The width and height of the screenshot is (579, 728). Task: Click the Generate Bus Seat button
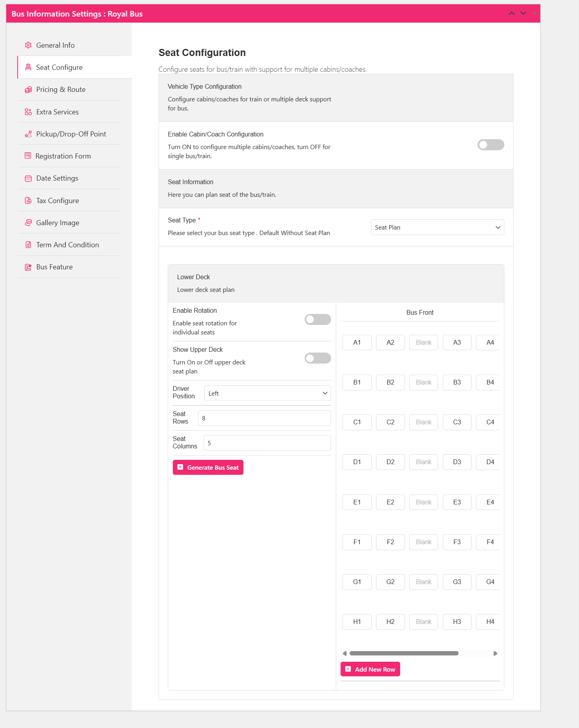point(208,467)
